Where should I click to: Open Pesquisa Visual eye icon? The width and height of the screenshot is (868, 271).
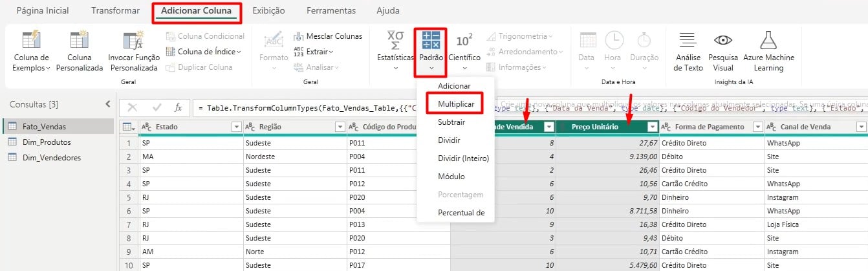(723, 40)
